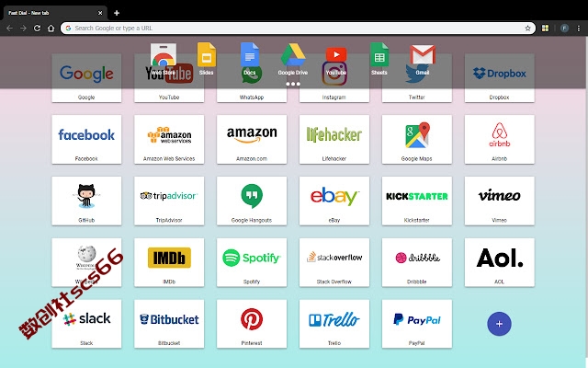588x368 pixels.
Task: Open the Chrome three-dot menu
Action: coord(579,29)
